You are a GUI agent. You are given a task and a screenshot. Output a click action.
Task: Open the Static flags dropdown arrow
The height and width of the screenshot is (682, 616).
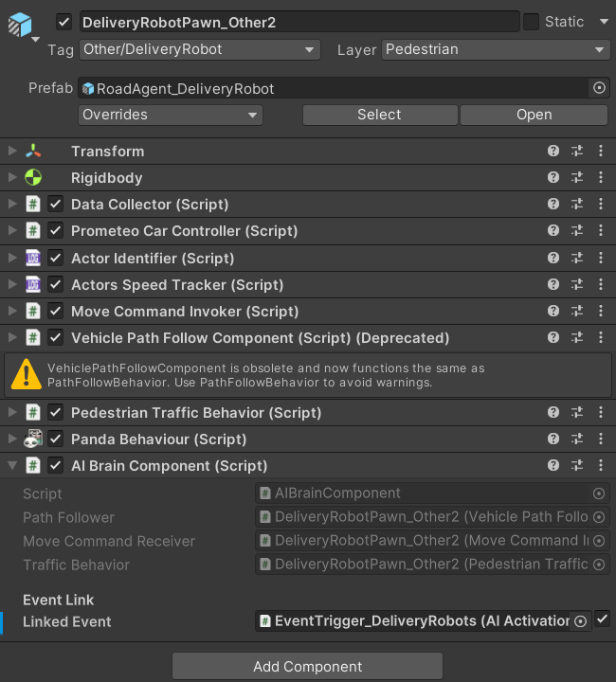[604, 21]
